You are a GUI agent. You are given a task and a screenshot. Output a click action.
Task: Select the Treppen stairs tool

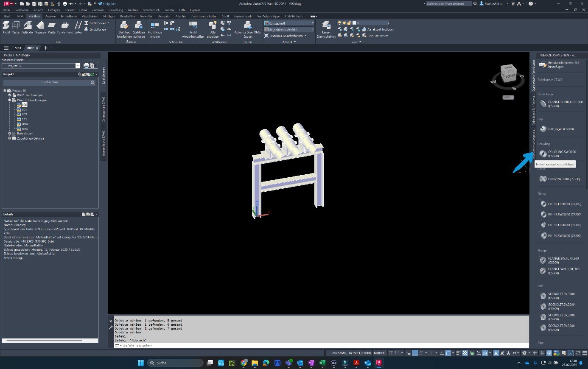tap(40, 27)
